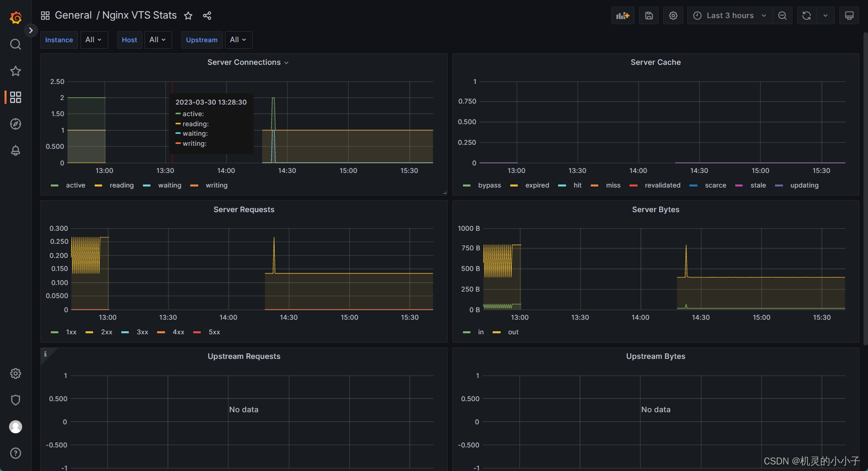The width and height of the screenshot is (868, 471).
Task: Open the Configuration gear in sidebar
Action: [x=16, y=373]
